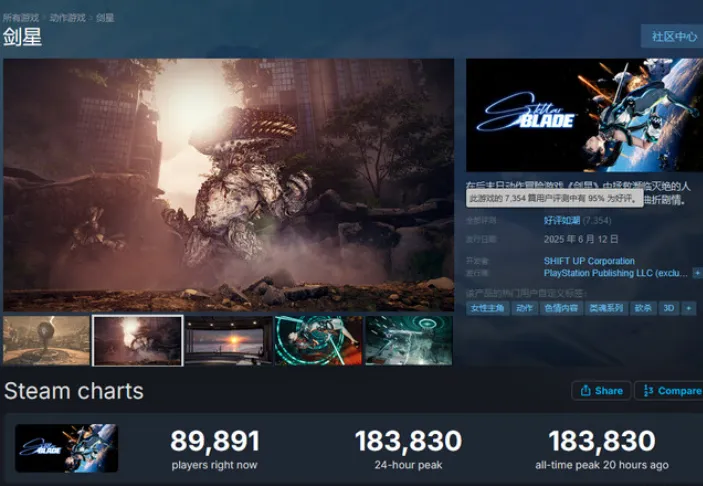Click the 89,891 players right now figure

pyautogui.click(x=215, y=441)
